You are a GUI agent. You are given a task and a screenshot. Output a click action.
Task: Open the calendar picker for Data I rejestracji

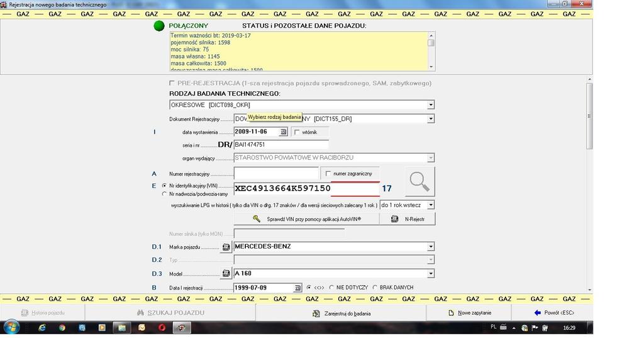tap(298, 288)
